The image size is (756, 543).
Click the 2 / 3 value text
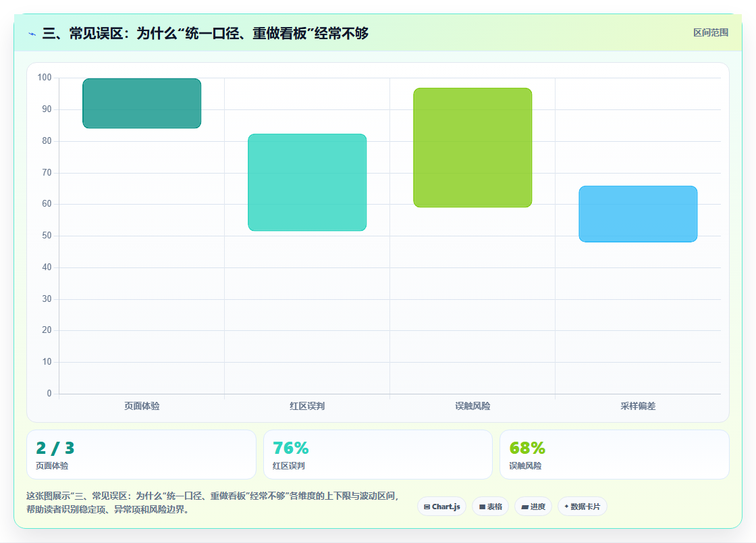pos(55,448)
